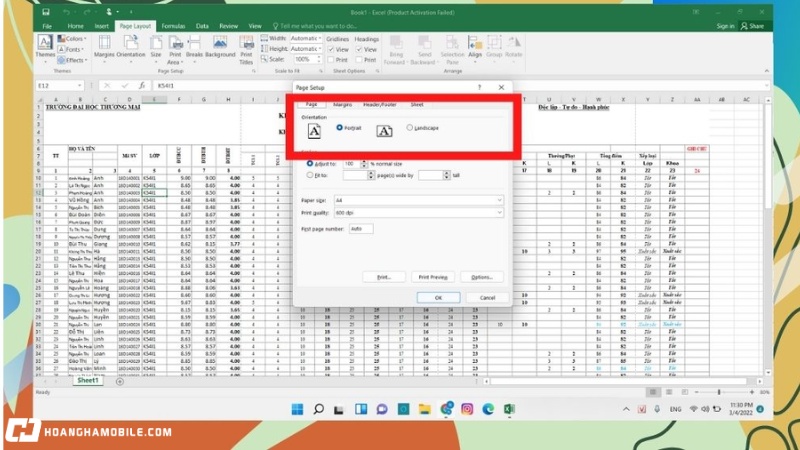Cancel the Page Setup dialog

(487, 297)
